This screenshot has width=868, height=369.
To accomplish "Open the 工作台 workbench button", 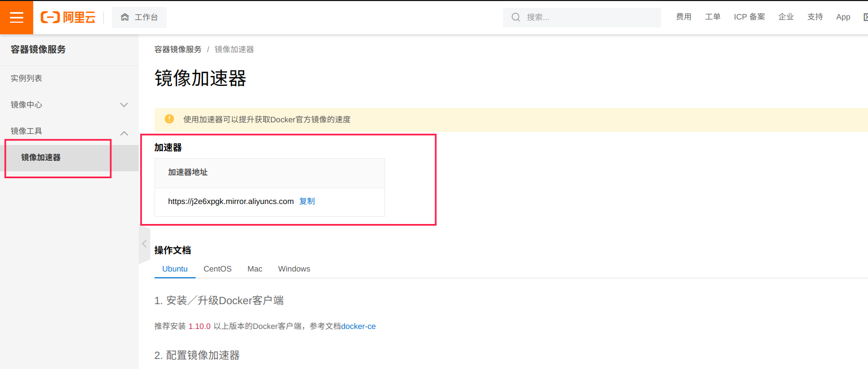I will point(139,17).
